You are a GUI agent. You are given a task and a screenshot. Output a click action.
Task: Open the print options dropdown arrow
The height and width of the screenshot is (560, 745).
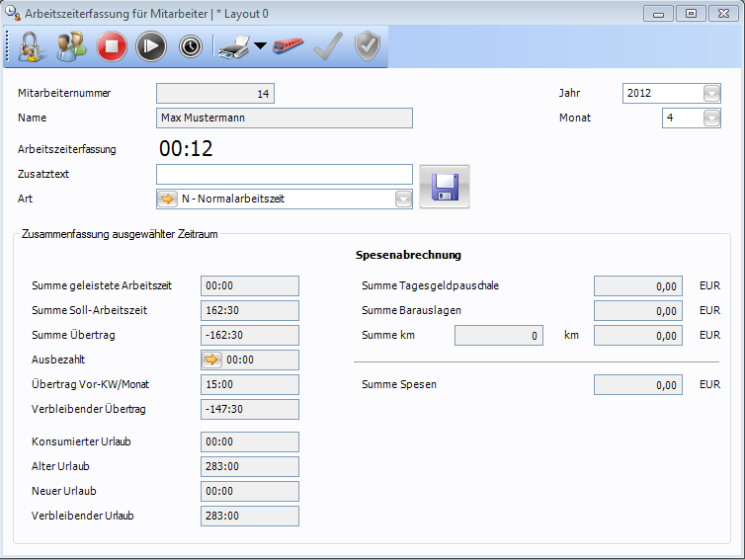click(x=260, y=46)
